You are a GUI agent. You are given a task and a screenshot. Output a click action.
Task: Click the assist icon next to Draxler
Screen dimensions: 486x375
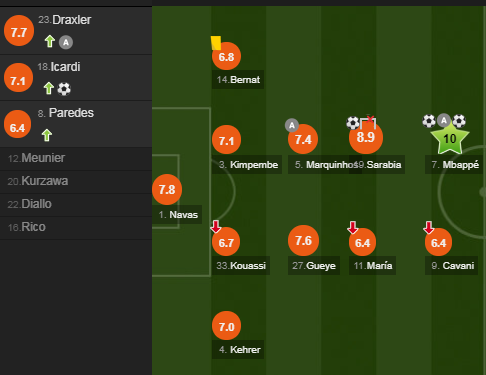[x=66, y=42]
